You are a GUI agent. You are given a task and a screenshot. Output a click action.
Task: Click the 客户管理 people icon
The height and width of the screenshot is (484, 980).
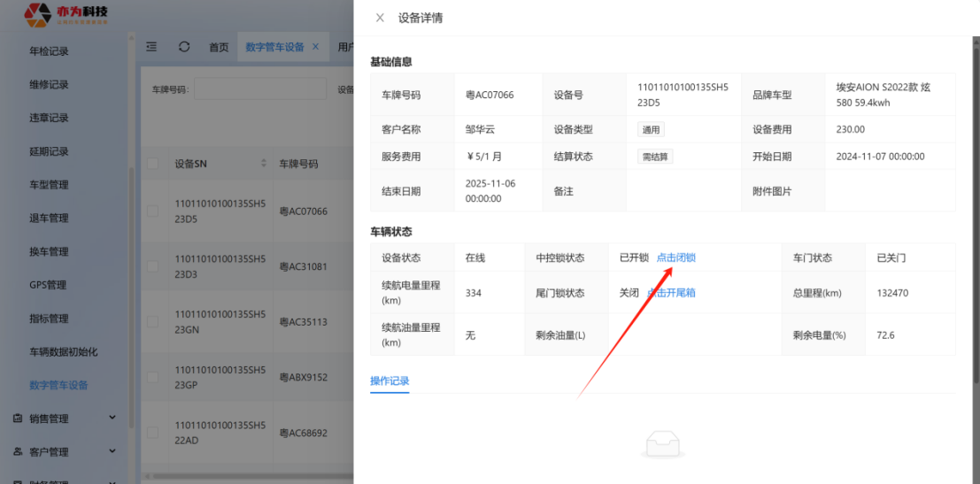click(17, 452)
